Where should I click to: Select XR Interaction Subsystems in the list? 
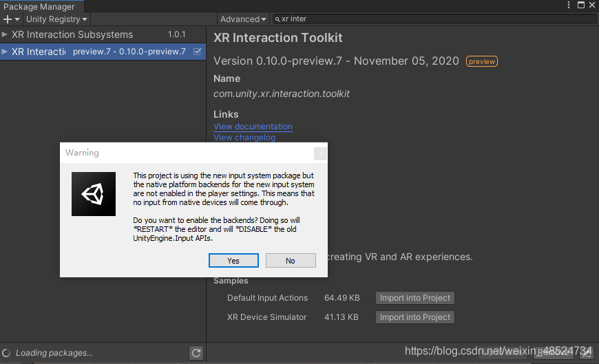[103, 34]
